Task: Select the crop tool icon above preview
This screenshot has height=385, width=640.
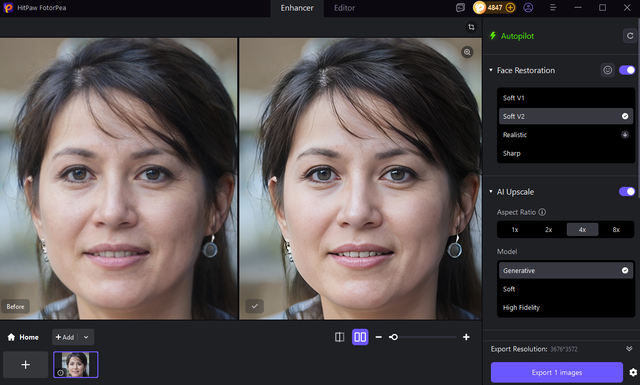Action: click(471, 27)
